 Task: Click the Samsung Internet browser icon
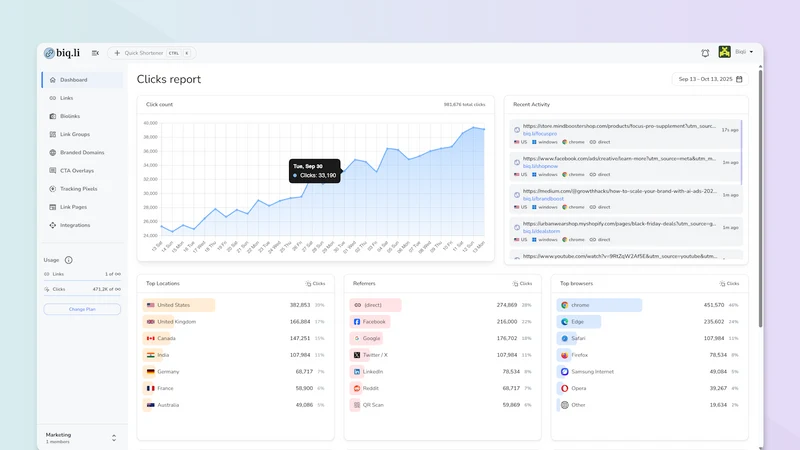coord(565,372)
